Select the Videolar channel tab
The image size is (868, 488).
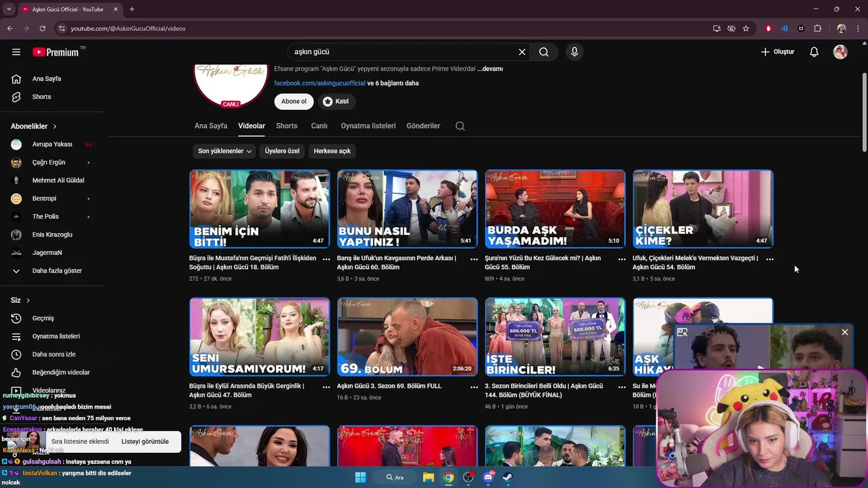252,126
